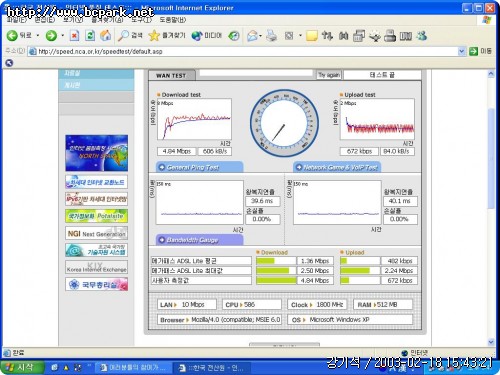The width and height of the screenshot is (500, 375).
Task: Expand the address bar dropdown arrow
Action: point(461,51)
